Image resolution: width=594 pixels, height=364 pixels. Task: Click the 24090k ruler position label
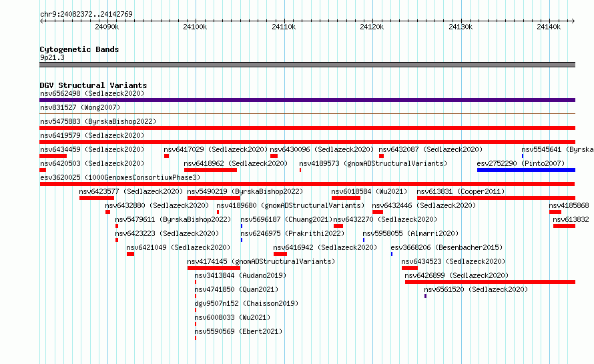pos(107,27)
